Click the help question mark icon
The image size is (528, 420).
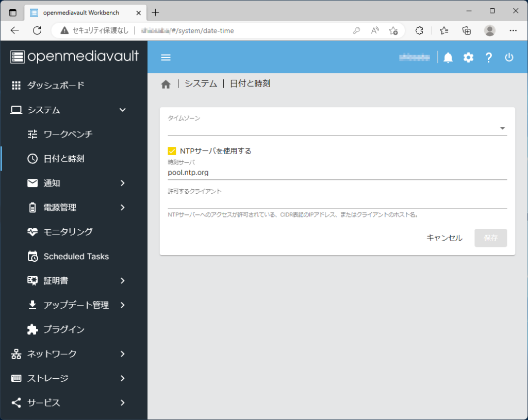(489, 58)
